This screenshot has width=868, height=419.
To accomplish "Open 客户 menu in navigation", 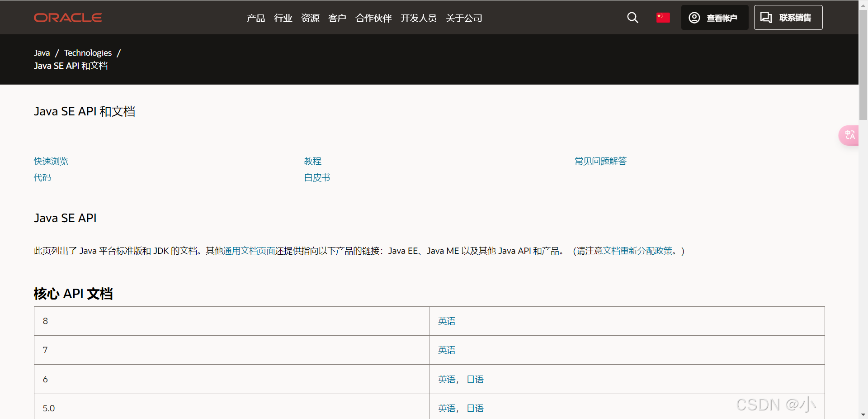I will coord(337,18).
